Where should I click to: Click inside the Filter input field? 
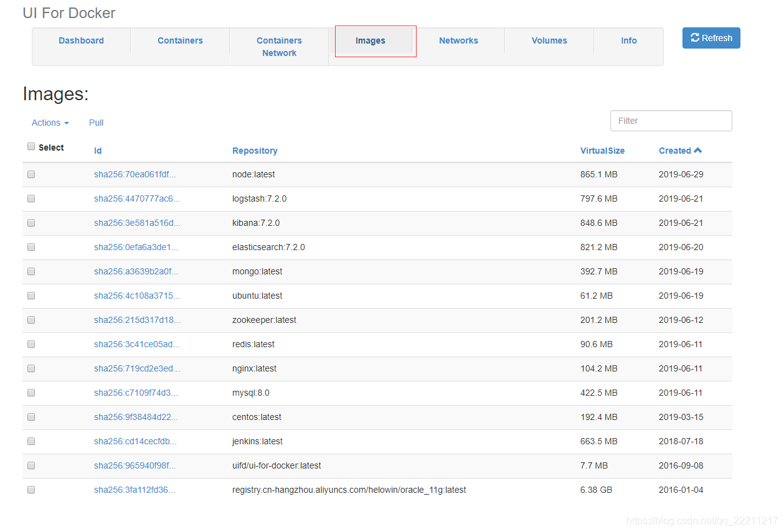(x=671, y=120)
